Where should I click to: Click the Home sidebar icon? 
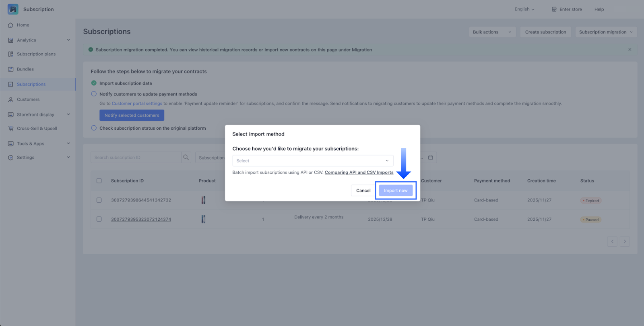[11, 25]
